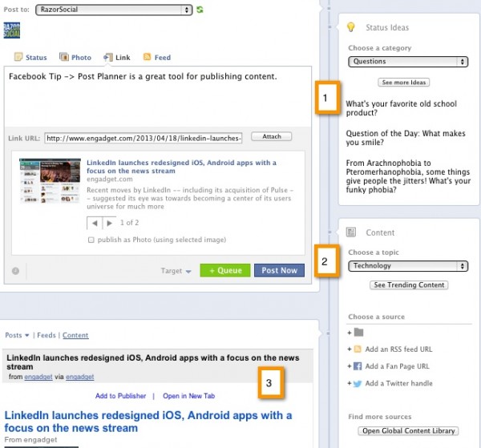Click Open Global Content Library button

point(408,431)
